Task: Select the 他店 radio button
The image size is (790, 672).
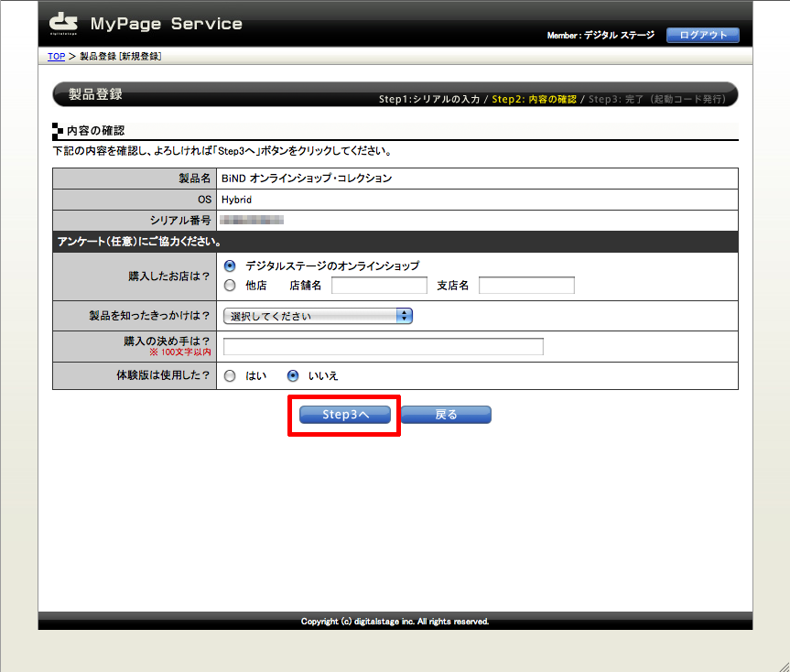Action: coord(230,286)
